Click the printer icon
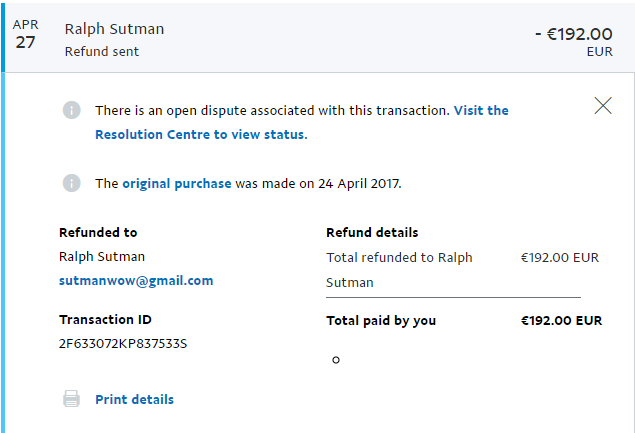635x433 pixels. pos(72,399)
